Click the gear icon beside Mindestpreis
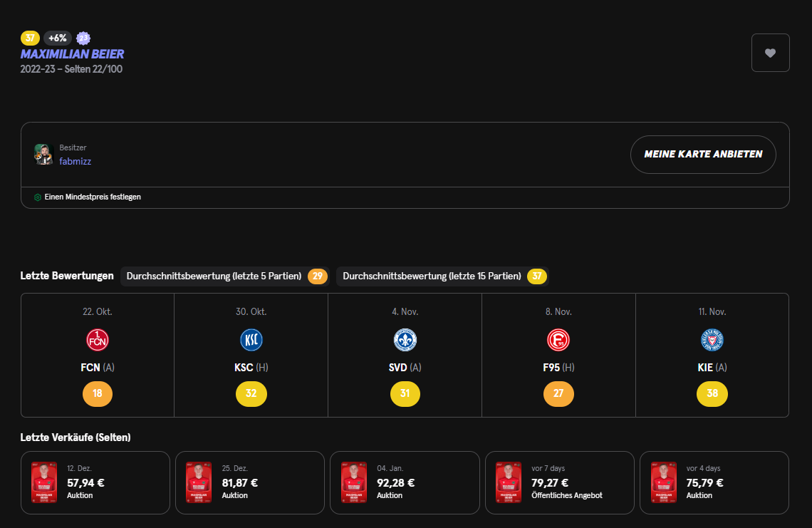Image resolution: width=812 pixels, height=528 pixels. [38, 197]
